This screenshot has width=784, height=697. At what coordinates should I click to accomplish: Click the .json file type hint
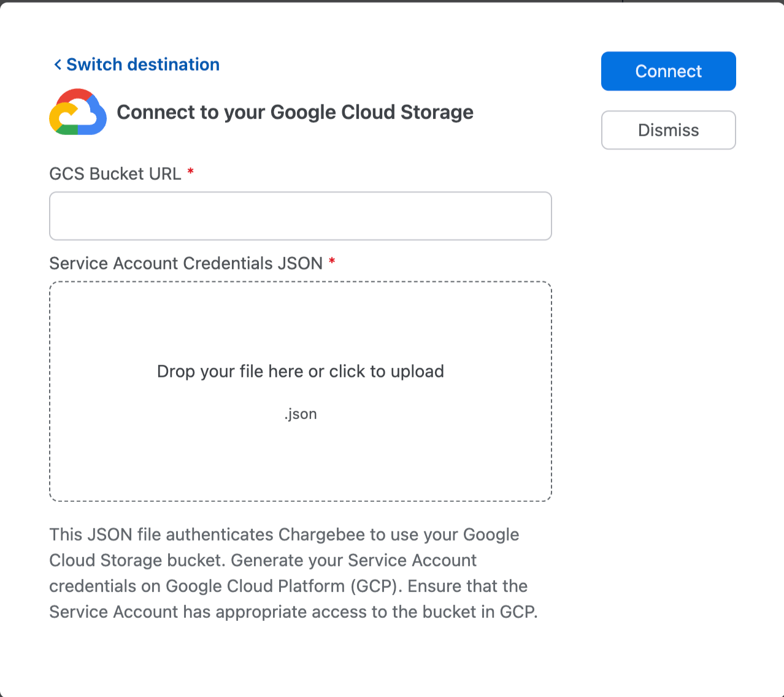[x=301, y=414]
